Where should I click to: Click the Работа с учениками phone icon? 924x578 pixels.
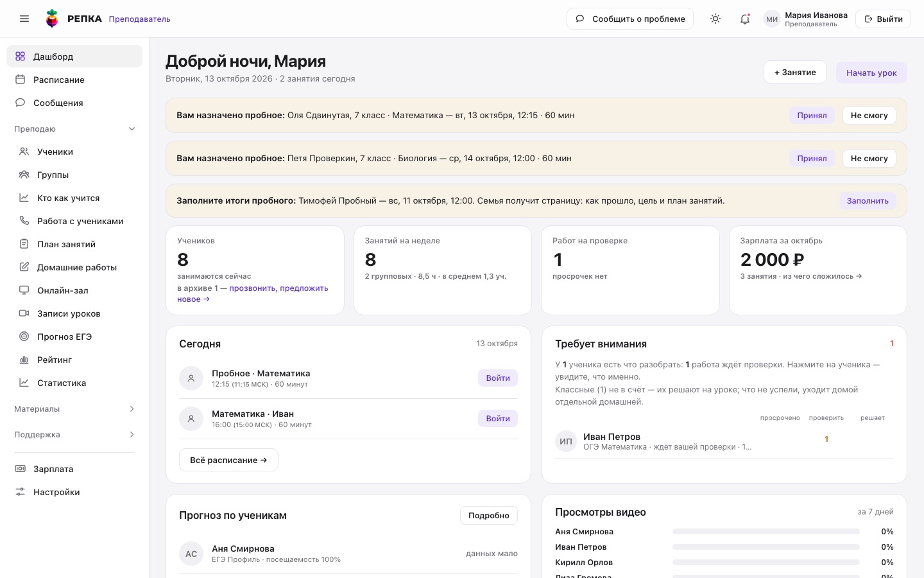click(x=24, y=221)
